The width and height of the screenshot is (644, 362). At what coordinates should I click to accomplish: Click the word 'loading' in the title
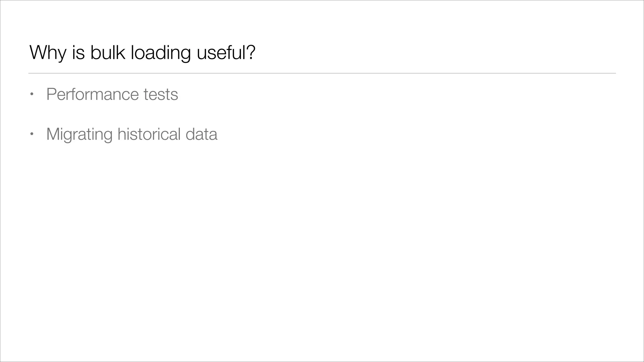160,52
